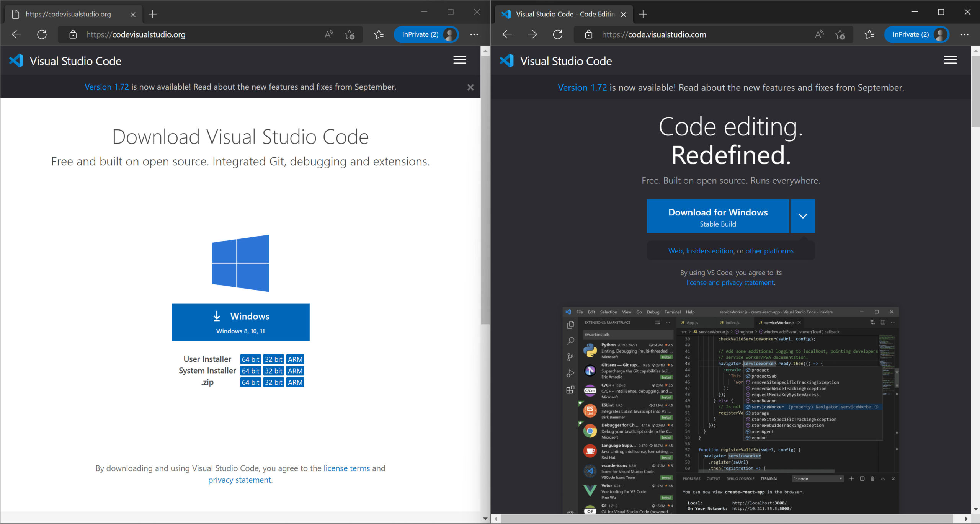Open settings ellipsis menu in right browser
This screenshot has height=524, width=980.
pos(964,34)
